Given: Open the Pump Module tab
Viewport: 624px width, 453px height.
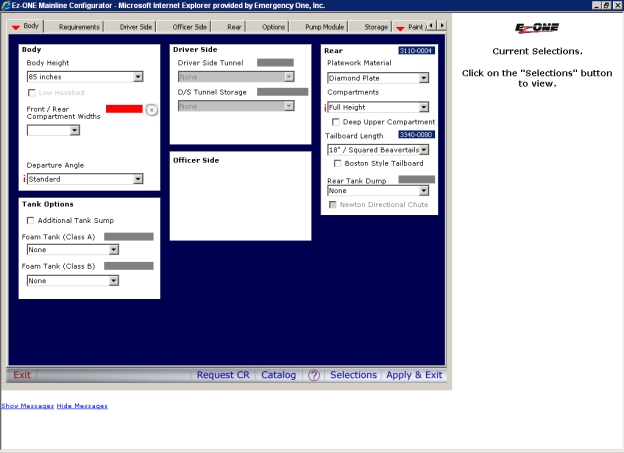Looking at the screenshot, I should (x=324, y=27).
